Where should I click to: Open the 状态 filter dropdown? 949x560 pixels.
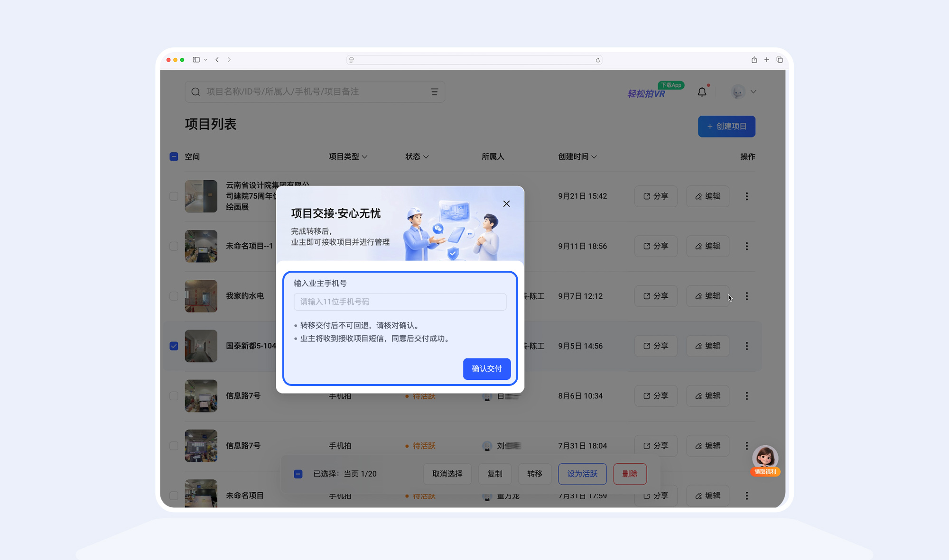click(x=417, y=156)
